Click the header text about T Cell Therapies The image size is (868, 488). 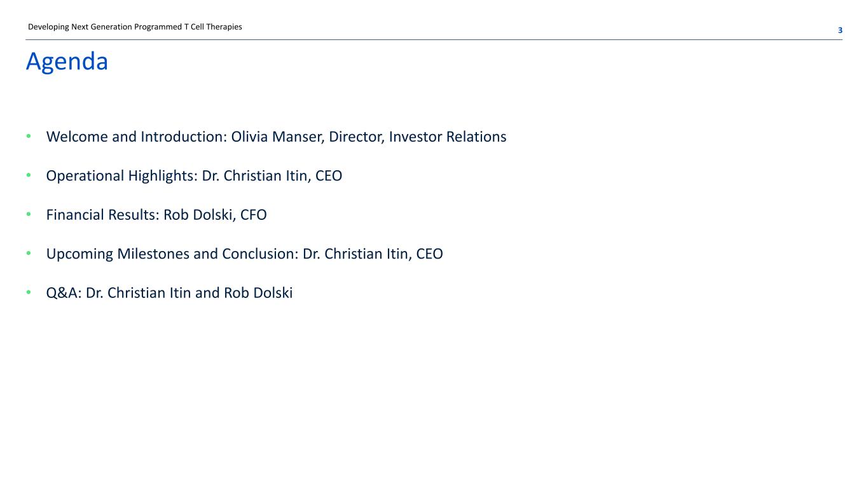[135, 27]
